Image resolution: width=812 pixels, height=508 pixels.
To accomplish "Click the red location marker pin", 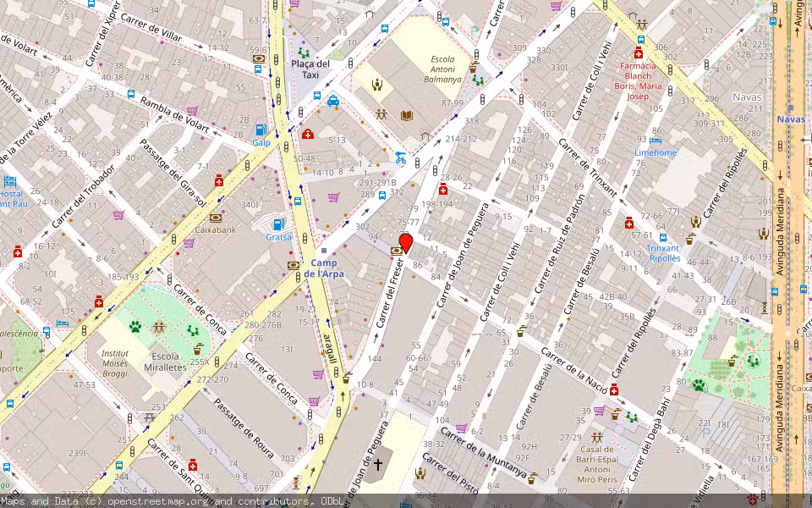I will click(x=406, y=243).
